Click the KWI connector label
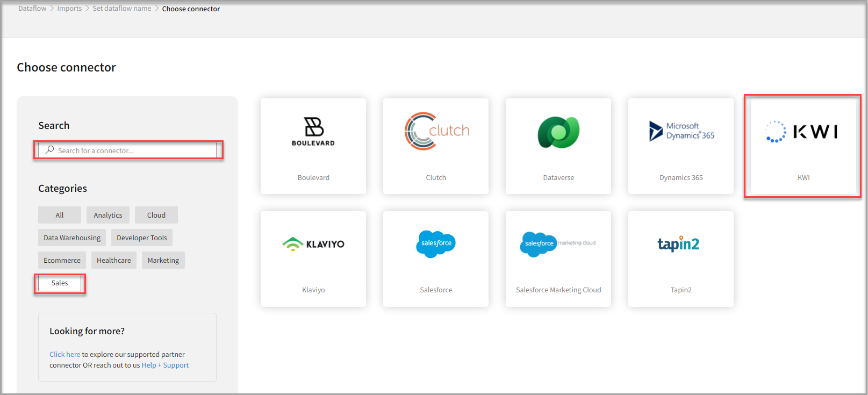The image size is (868, 395). tap(804, 177)
